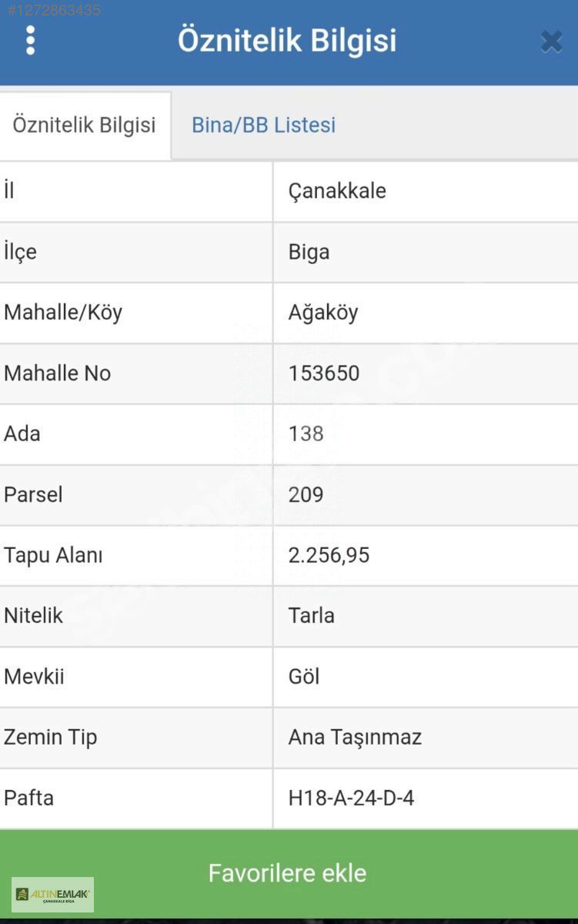Image resolution: width=578 pixels, height=924 pixels.
Task: Click the Tapu Alanı value 2.256,95
Action: (329, 555)
